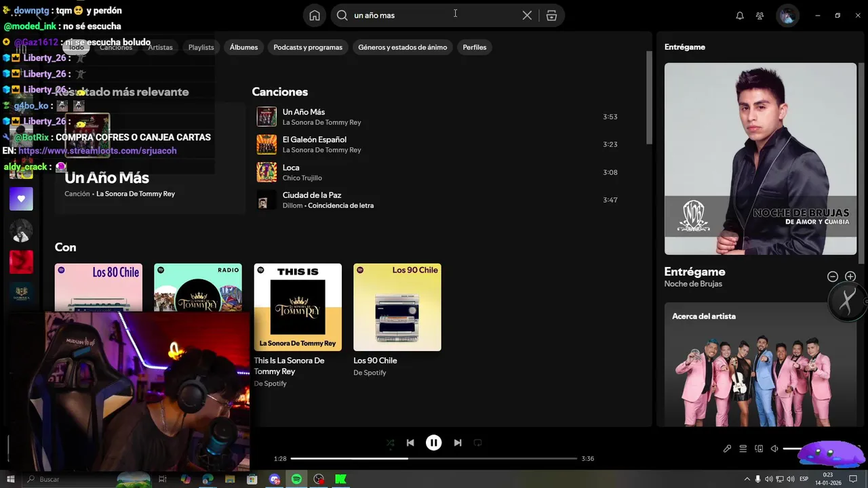
Task: Open 'This Is La Sonora De Tommy Rey' cover
Action: click(298, 307)
